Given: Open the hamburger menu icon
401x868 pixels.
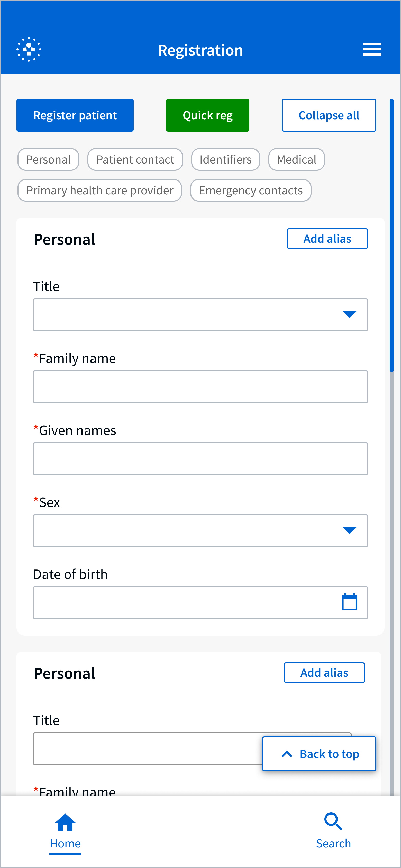Looking at the screenshot, I should (372, 50).
